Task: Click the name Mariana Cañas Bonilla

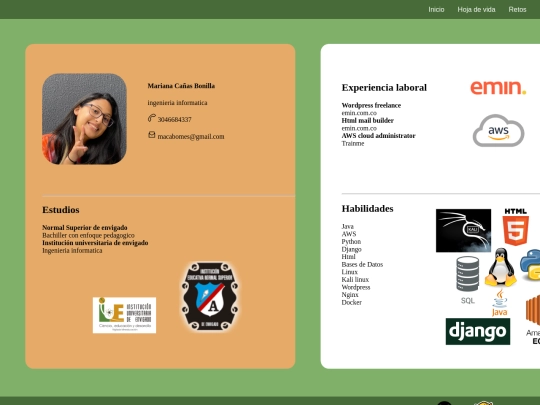Action: pos(181,86)
